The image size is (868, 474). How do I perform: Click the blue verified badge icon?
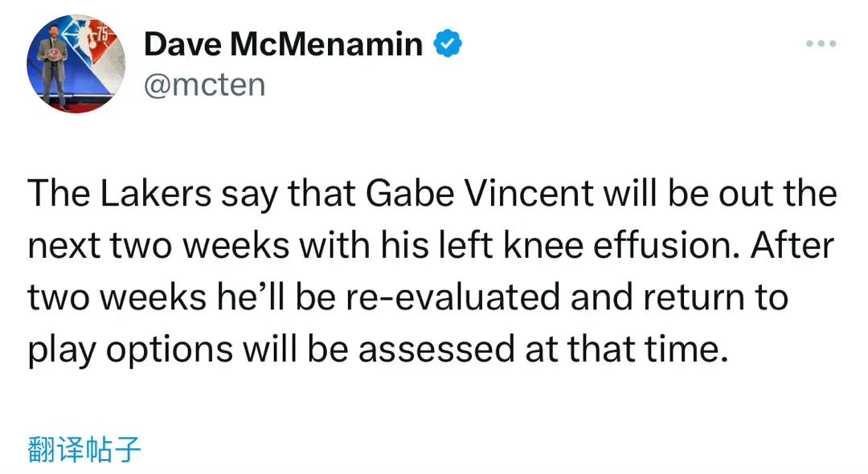448,44
